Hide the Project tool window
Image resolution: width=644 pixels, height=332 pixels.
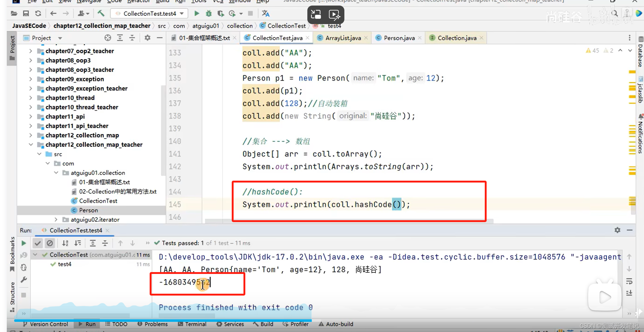160,38
